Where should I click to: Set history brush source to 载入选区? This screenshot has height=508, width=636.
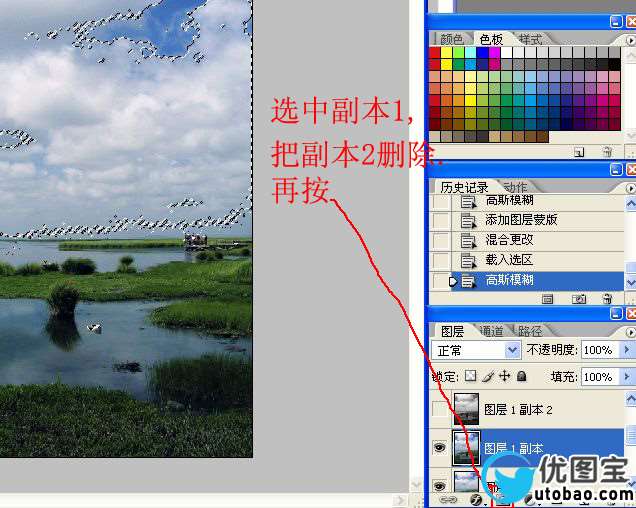coord(440,260)
